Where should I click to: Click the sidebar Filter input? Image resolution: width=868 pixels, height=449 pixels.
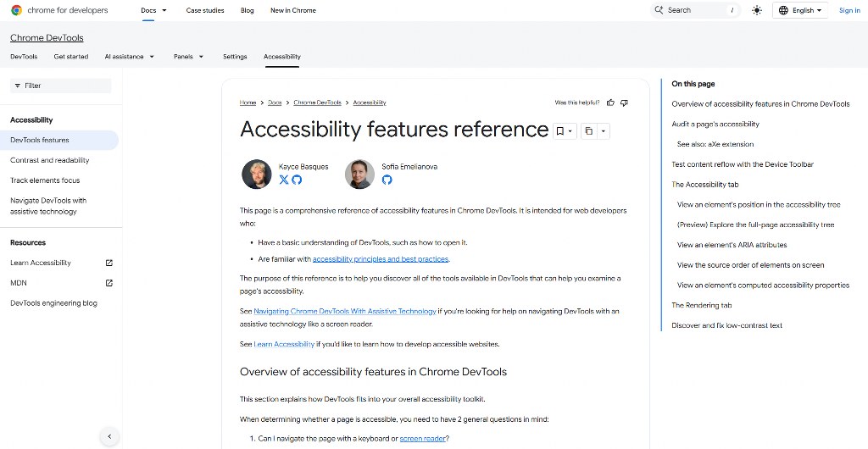(61, 86)
